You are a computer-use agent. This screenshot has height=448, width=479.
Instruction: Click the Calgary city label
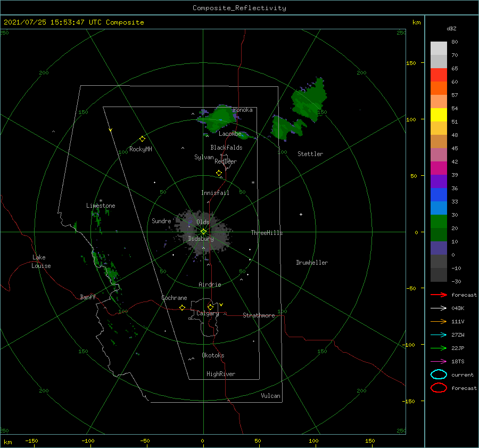208,313
